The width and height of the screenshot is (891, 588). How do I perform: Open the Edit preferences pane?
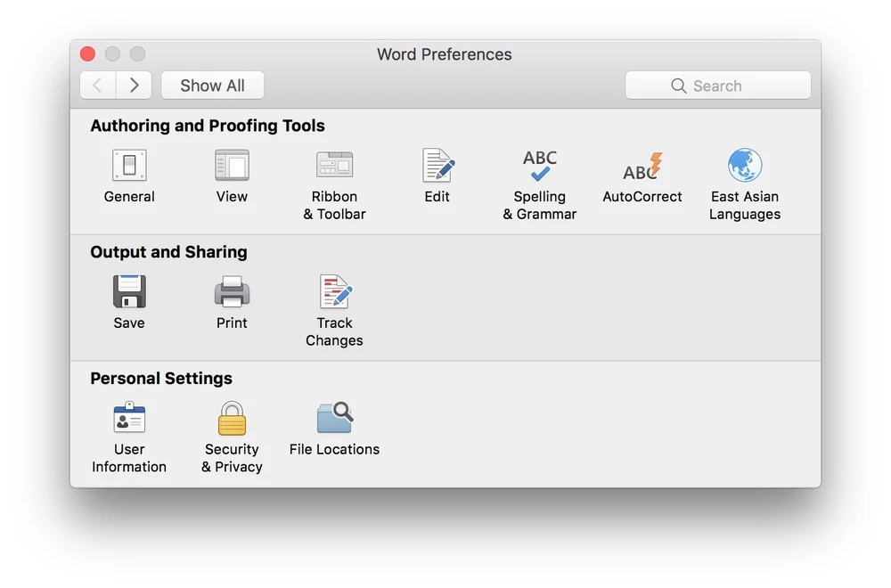coord(437,167)
